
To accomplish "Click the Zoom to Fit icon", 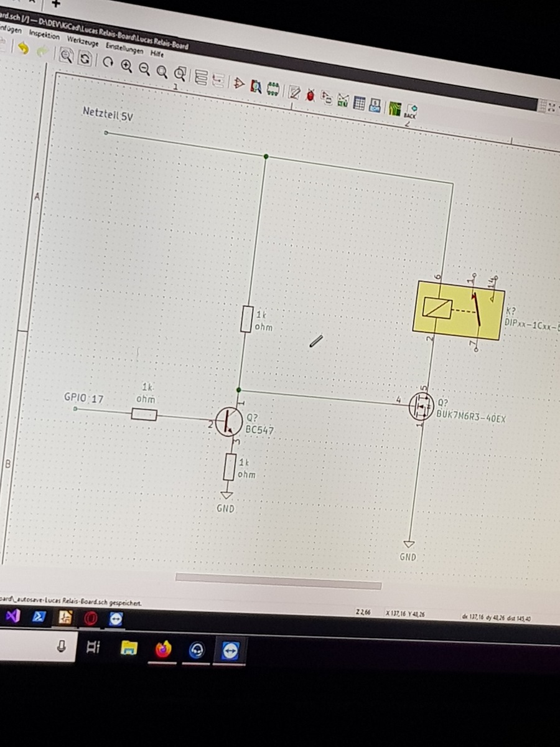I will pos(162,71).
